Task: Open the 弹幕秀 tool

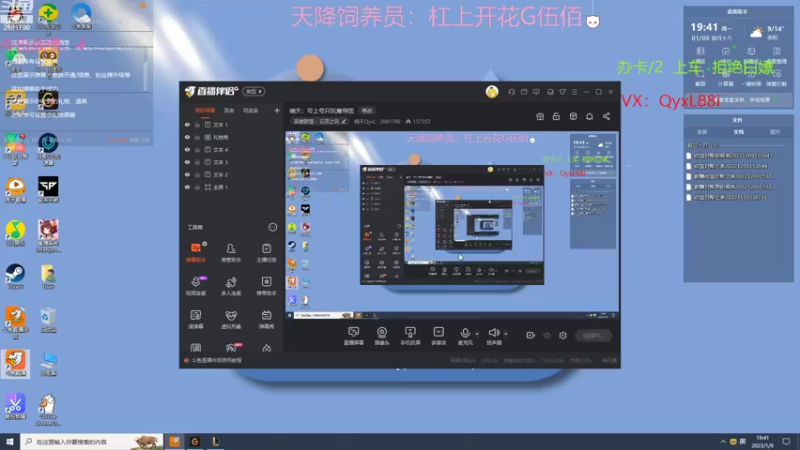Action: [266, 319]
